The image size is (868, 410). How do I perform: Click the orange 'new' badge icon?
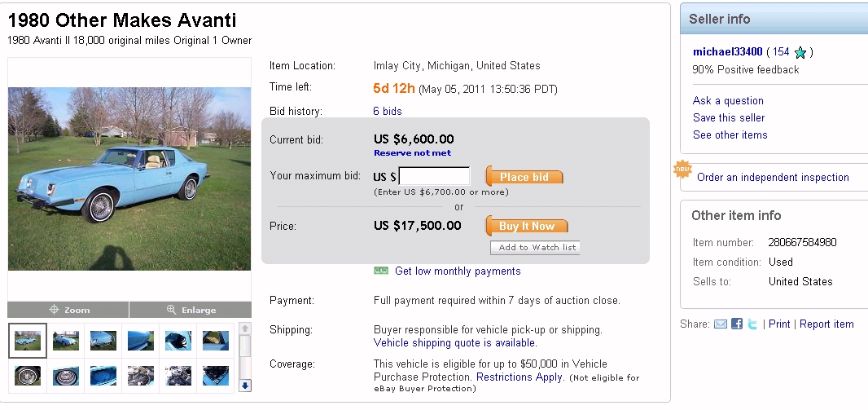[682, 170]
